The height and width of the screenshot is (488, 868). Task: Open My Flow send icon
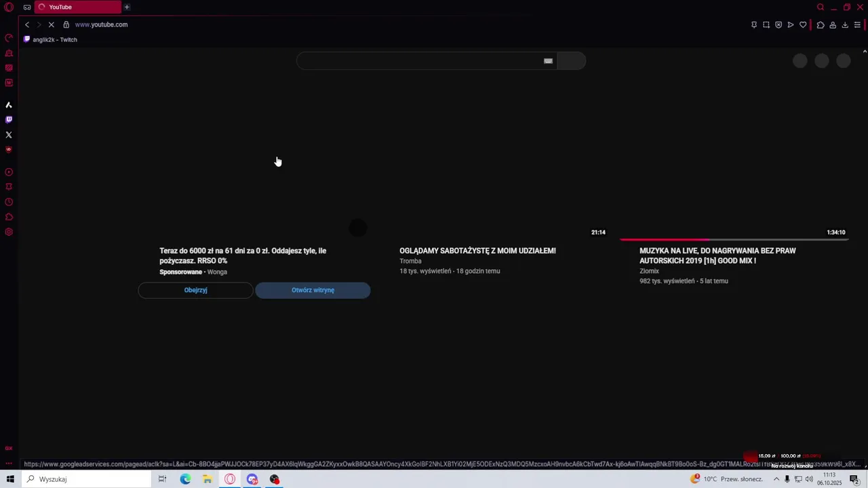click(791, 24)
